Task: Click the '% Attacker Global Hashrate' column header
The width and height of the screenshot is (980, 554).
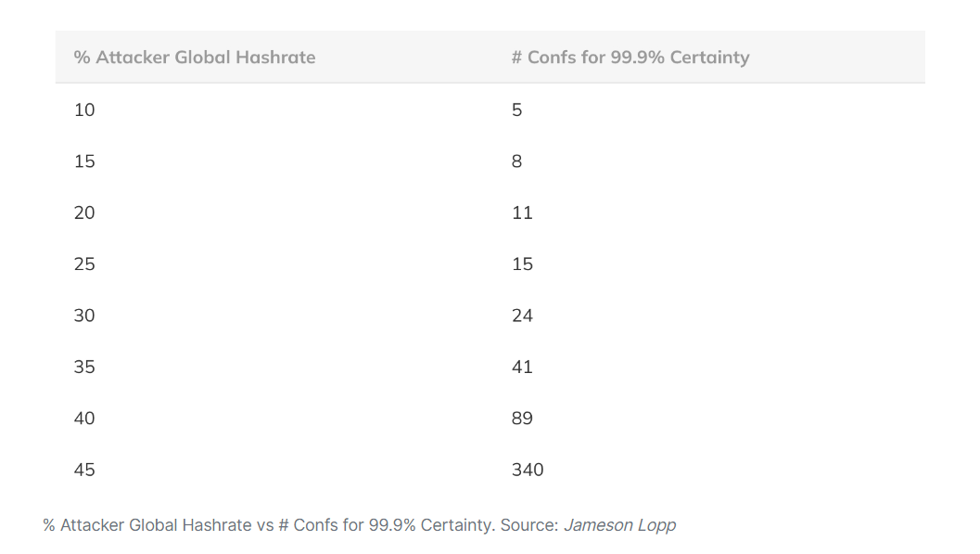Action: pos(195,57)
